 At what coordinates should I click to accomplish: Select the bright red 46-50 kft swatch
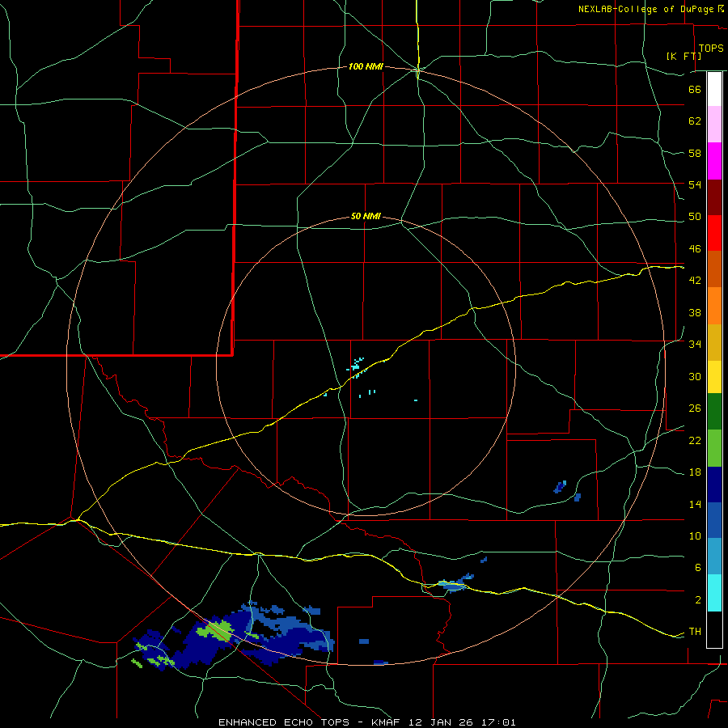(x=714, y=233)
